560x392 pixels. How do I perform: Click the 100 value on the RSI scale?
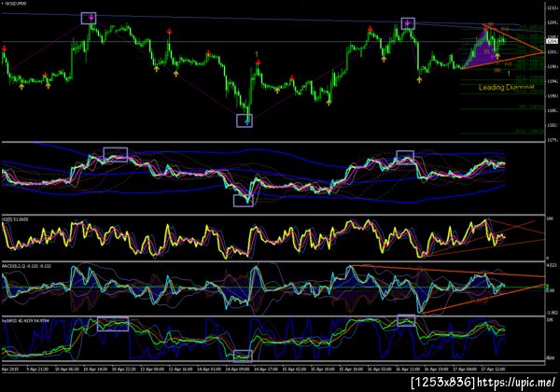[x=550, y=218]
